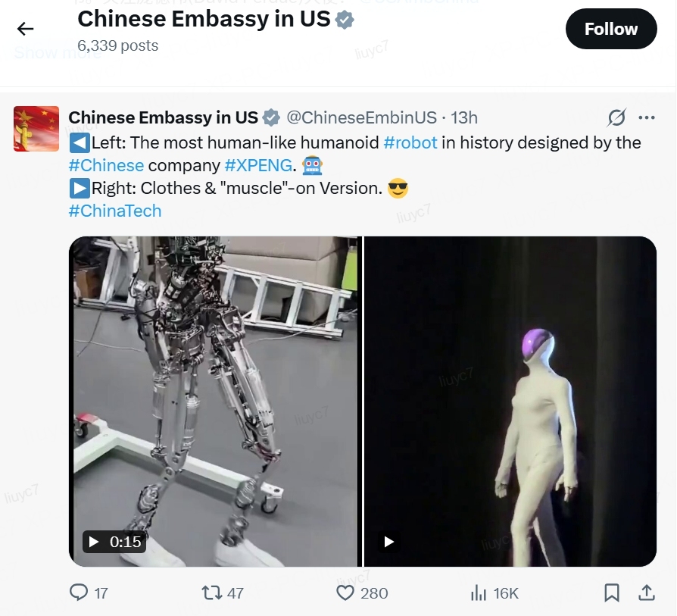This screenshot has width=677, height=616.
Task: Open the three-dot more options menu
Action: tap(647, 117)
